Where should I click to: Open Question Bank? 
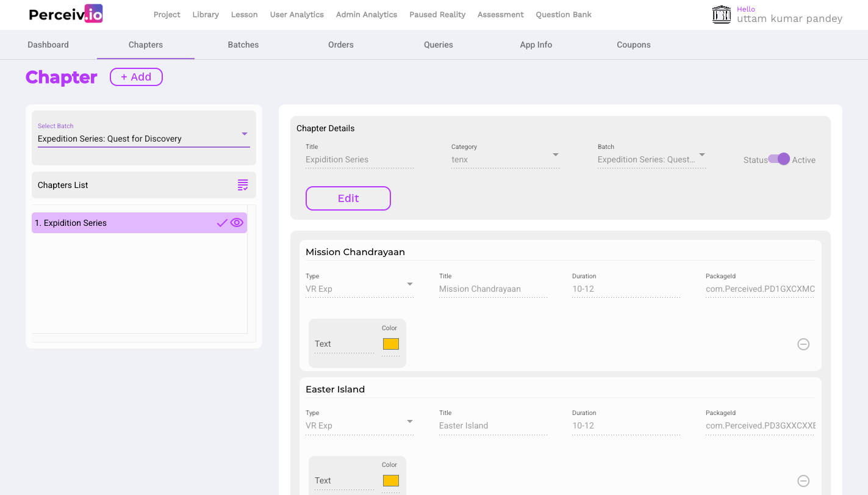click(564, 15)
